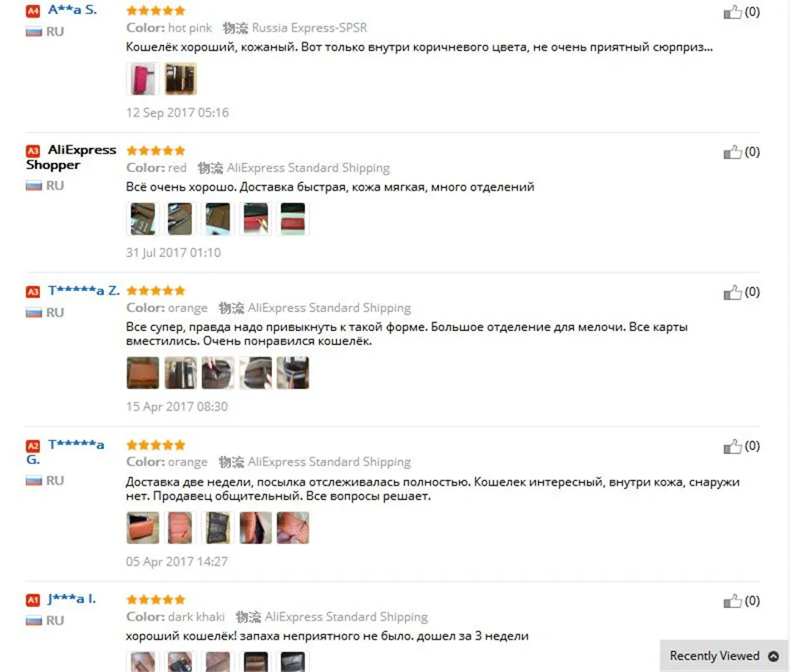Open the Recently Viewed bar
Viewport: 790px width, 672px height.
pos(724,656)
